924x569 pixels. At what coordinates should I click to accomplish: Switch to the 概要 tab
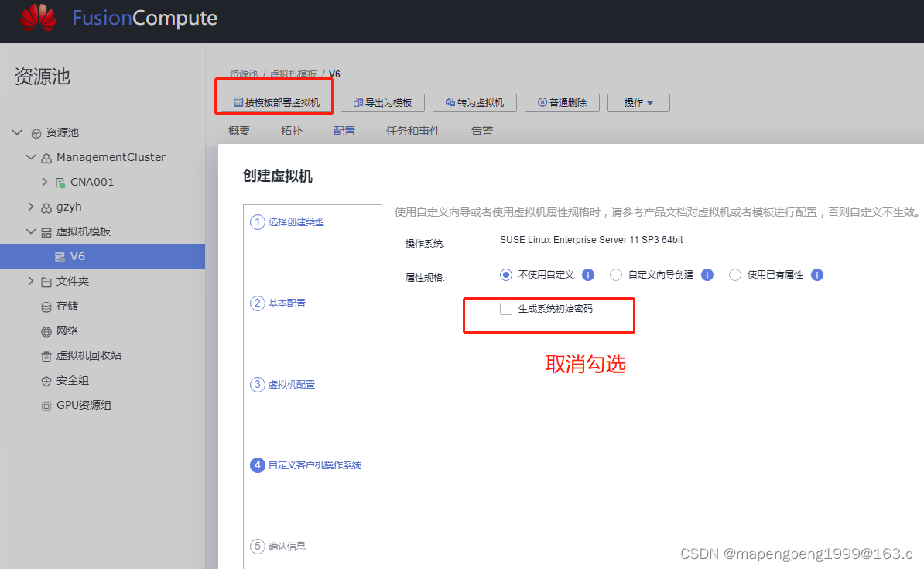238,131
